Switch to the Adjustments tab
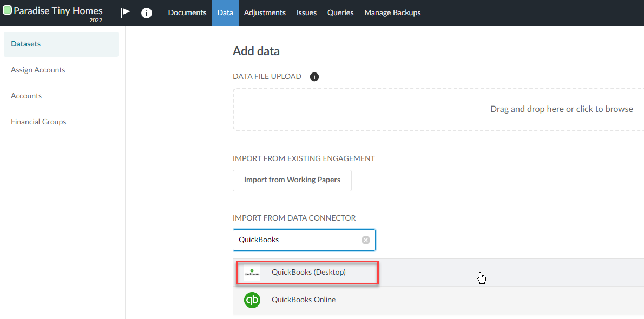Image resolution: width=644 pixels, height=319 pixels. coord(265,12)
